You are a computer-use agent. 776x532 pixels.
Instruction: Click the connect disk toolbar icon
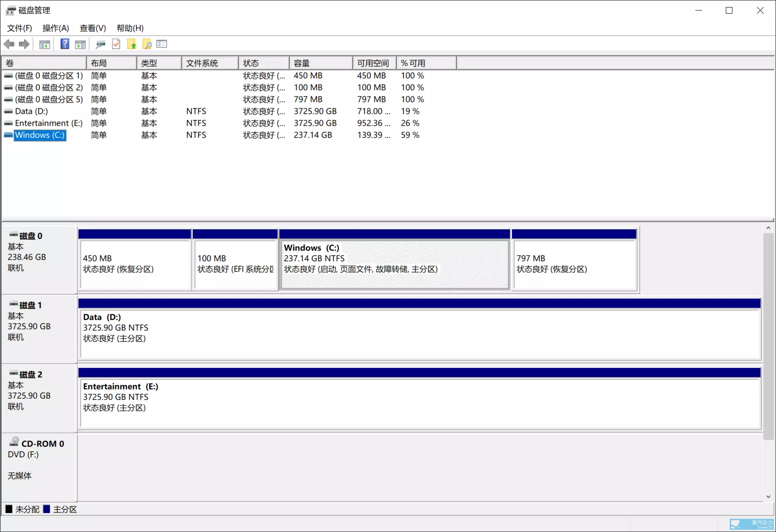(x=101, y=44)
